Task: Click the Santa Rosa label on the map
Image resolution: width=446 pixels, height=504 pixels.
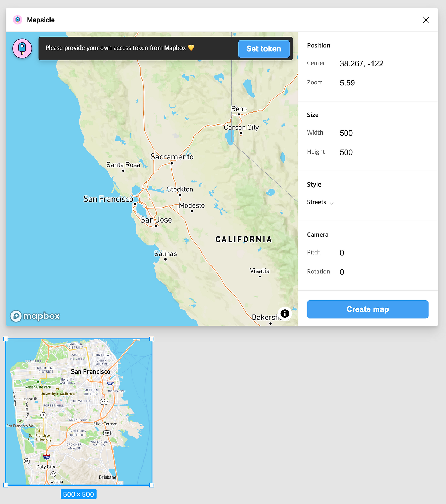Action: (x=123, y=165)
